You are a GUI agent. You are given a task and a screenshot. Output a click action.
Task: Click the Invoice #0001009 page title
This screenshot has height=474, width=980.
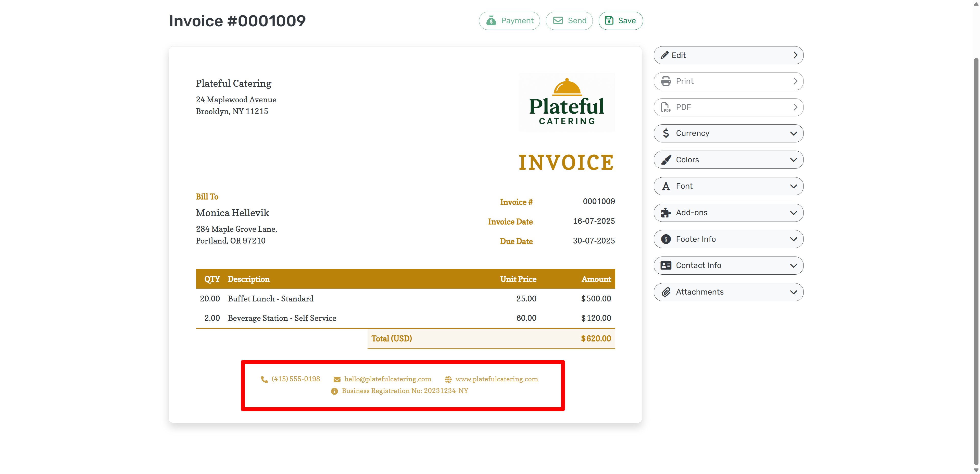point(237,21)
